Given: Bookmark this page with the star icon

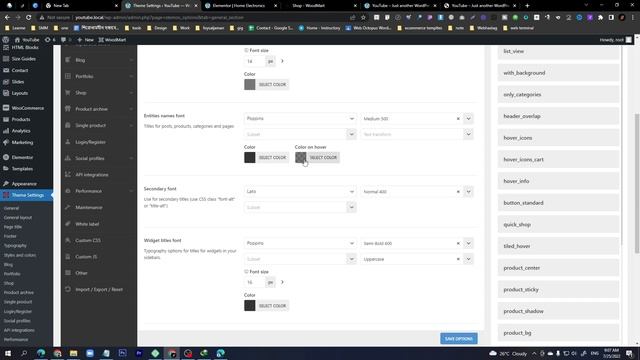Looking at the screenshot, I should (363, 18).
